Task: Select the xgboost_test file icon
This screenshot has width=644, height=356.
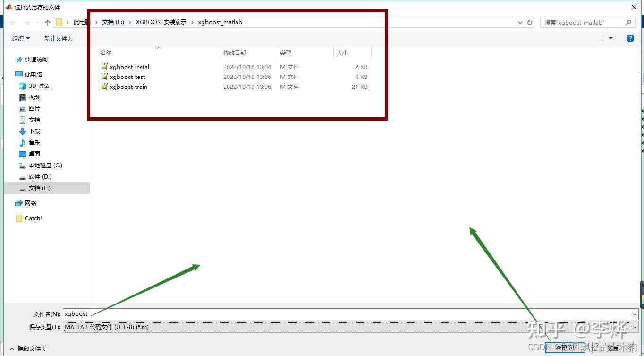Action: (x=104, y=77)
